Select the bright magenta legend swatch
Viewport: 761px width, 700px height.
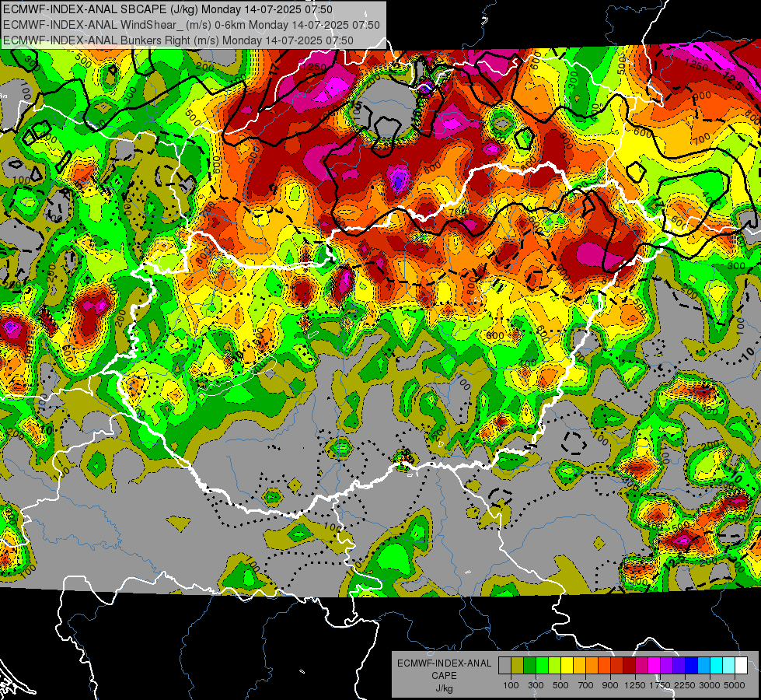coord(655,666)
